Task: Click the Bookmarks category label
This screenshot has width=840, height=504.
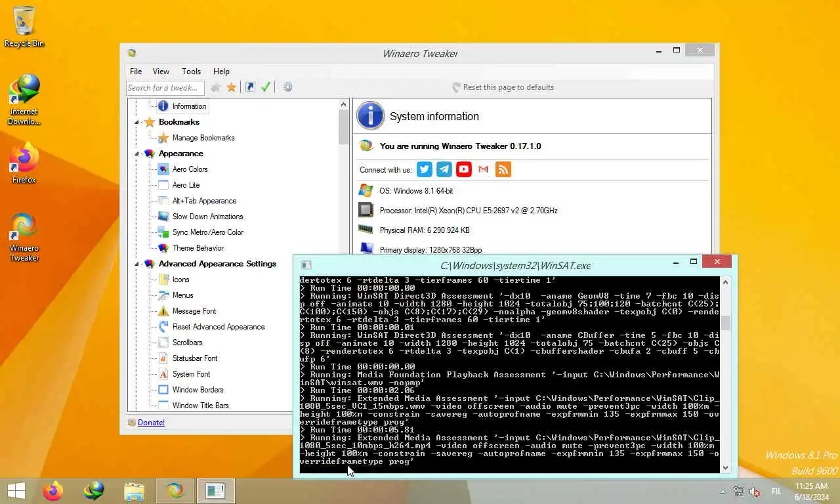Action: [178, 122]
